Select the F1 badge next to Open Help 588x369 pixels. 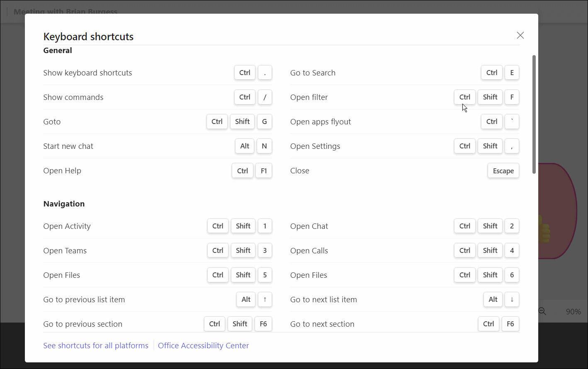[264, 170]
